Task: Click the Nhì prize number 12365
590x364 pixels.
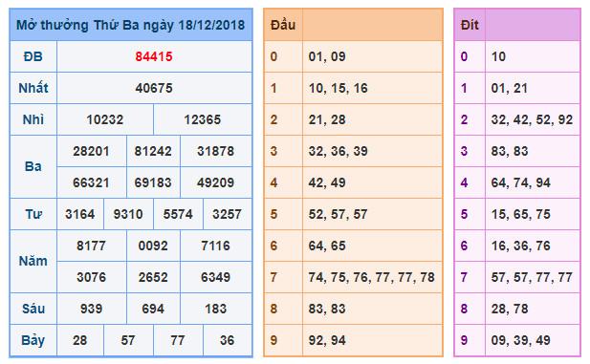Action: [x=203, y=120]
